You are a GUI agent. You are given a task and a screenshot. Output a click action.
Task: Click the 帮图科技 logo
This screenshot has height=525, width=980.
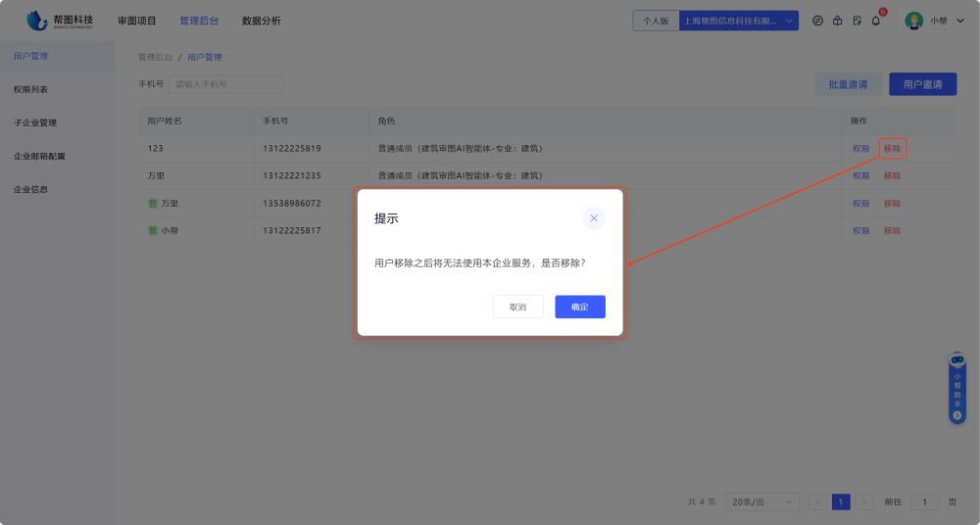click(x=61, y=21)
